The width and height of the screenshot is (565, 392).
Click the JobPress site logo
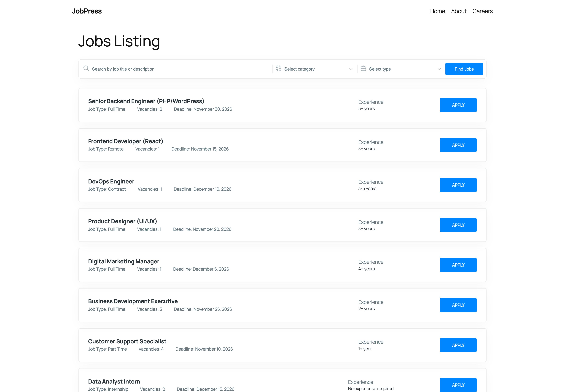pyautogui.click(x=87, y=11)
